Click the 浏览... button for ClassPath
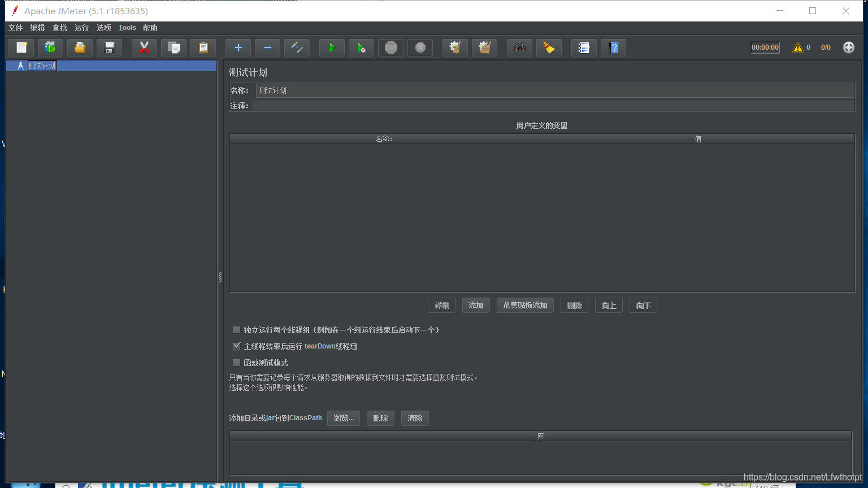868x488 pixels. click(344, 419)
